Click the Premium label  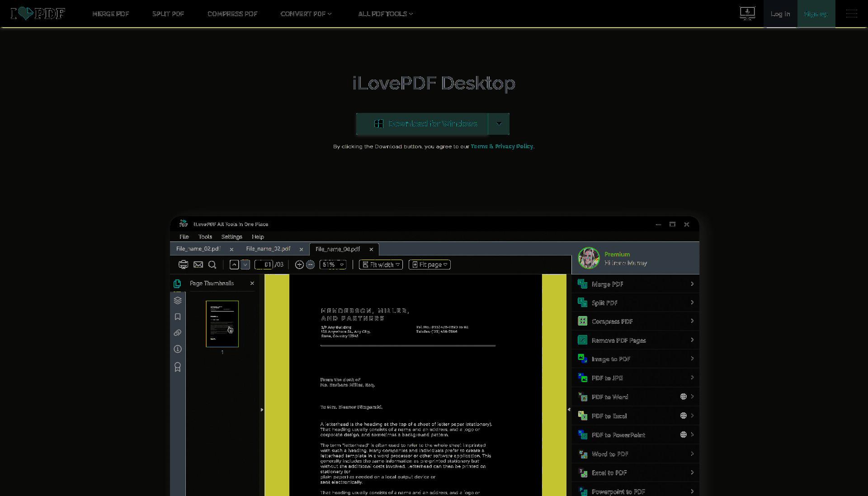617,254
